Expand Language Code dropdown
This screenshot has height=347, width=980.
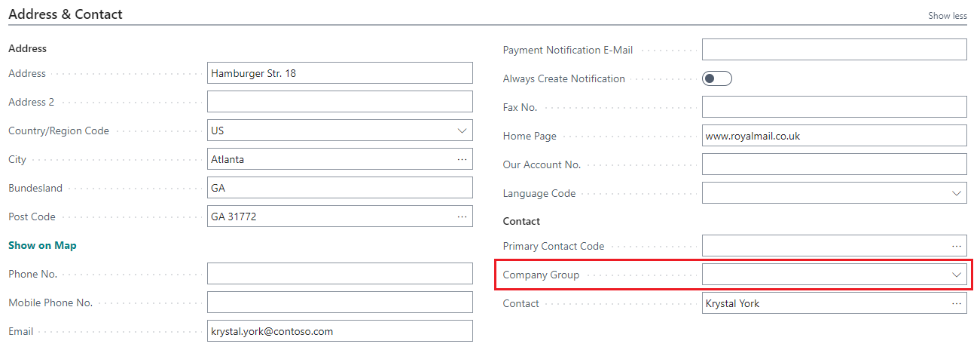coord(957,193)
